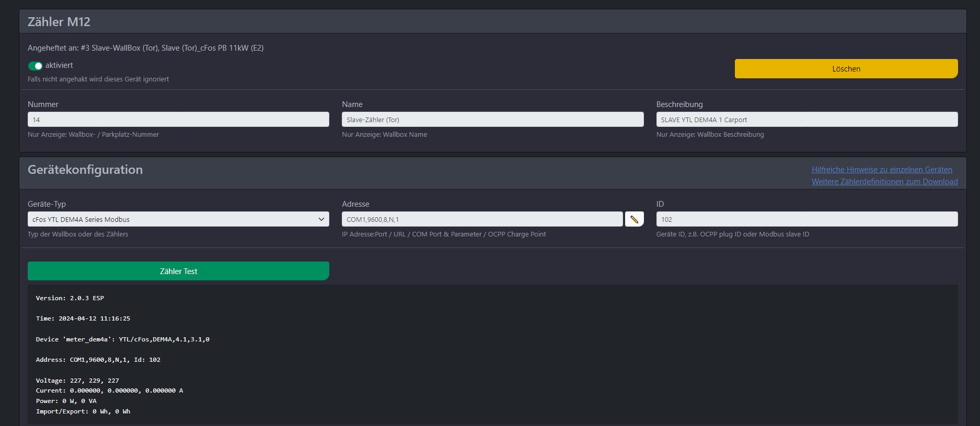Click the 'Address: COM1,9600,8,N,1, Id: 102' output line

(x=98, y=360)
